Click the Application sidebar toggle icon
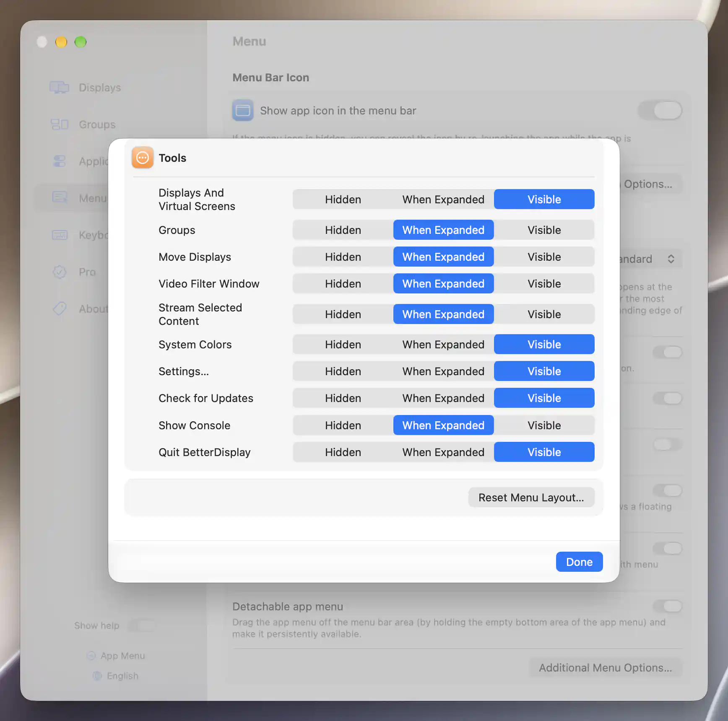The height and width of the screenshot is (721, 728). click(x=59, y=161)
